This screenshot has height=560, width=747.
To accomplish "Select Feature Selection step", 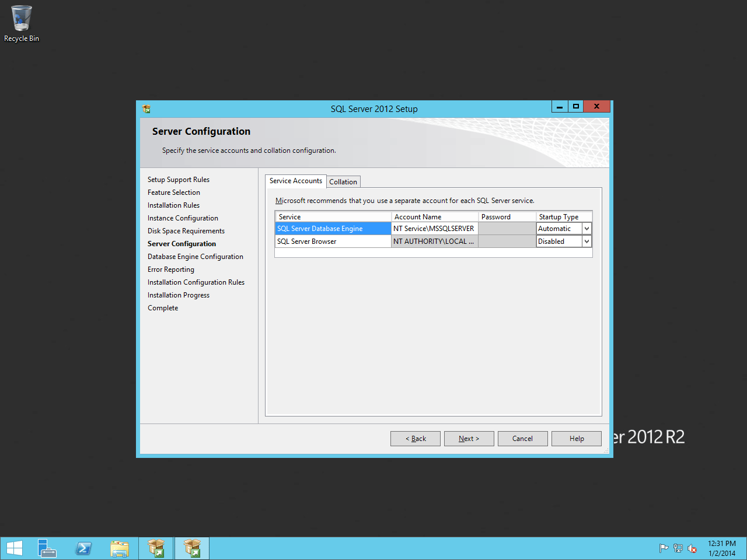I will 174,192.
